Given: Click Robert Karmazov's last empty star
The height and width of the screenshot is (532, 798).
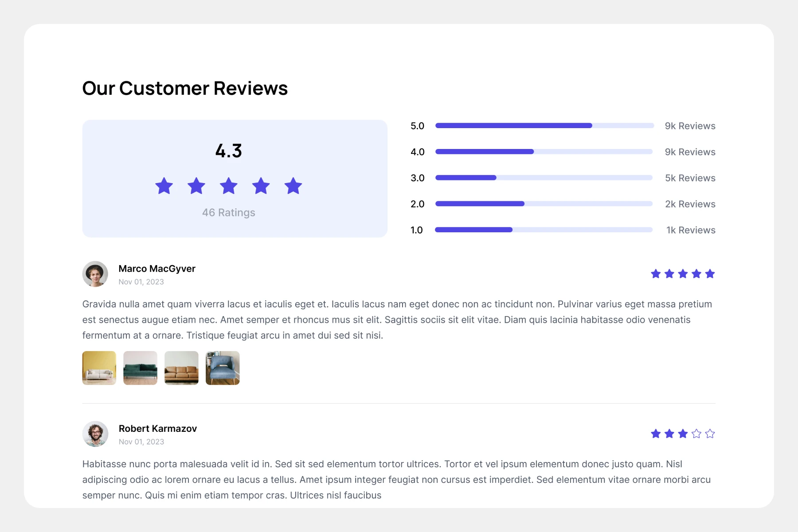Looking at the screenshot, I should [710, 434].
